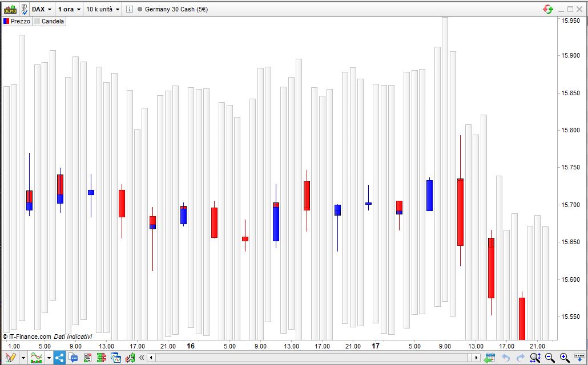Open the chat comments icon
The height and width of the screenshot is (365, 588).
(x=73, y=358)
